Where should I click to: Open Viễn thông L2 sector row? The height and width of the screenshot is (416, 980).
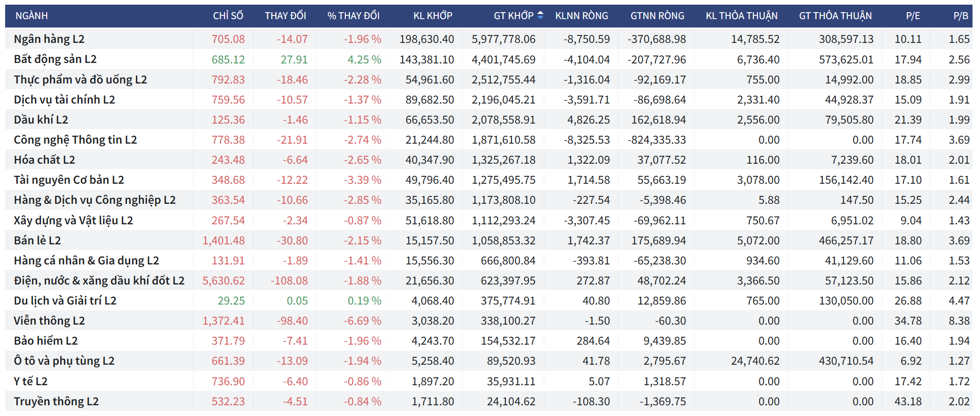coord(49,321)
